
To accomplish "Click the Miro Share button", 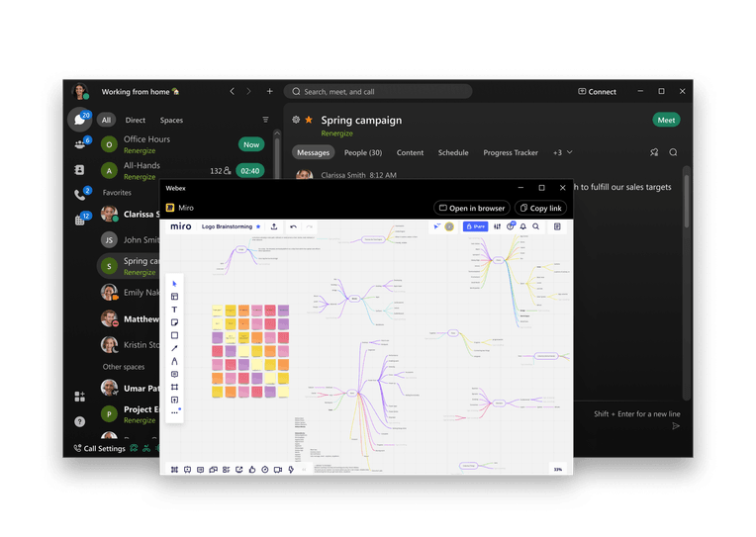I will click(475, 226).
